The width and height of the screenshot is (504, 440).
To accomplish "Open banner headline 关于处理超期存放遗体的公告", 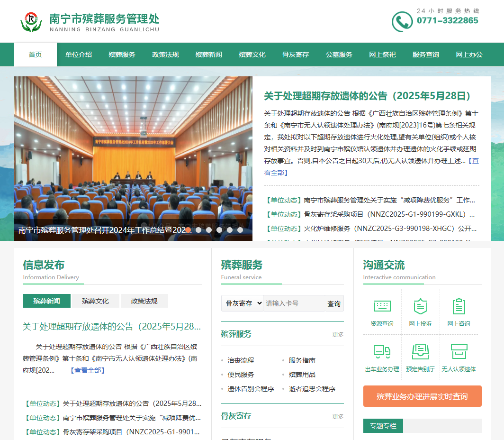I will coord(368,96).
